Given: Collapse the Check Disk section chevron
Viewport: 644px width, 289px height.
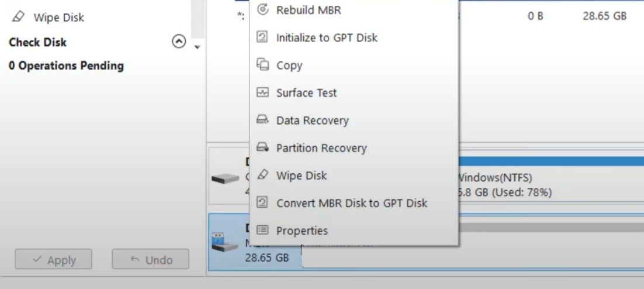Looking at the screenshot, I should pyautogui.click(x=179, y=42).
